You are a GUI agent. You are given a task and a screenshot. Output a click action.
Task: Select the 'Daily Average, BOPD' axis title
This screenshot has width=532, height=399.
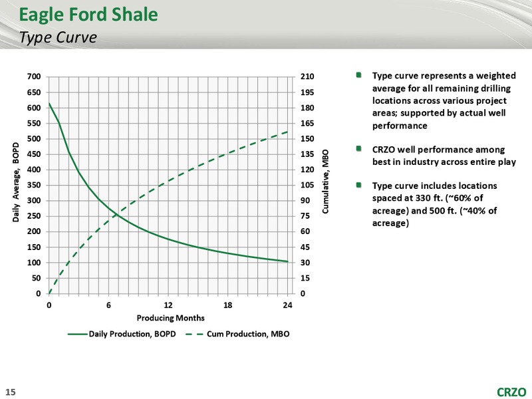coord(15,182)
